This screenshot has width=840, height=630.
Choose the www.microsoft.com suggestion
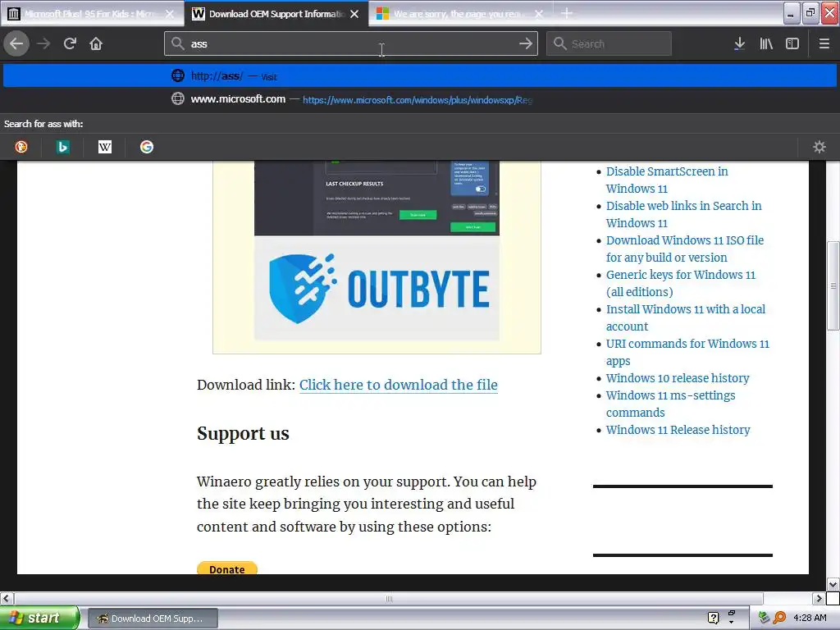click(x=420, y=99)
